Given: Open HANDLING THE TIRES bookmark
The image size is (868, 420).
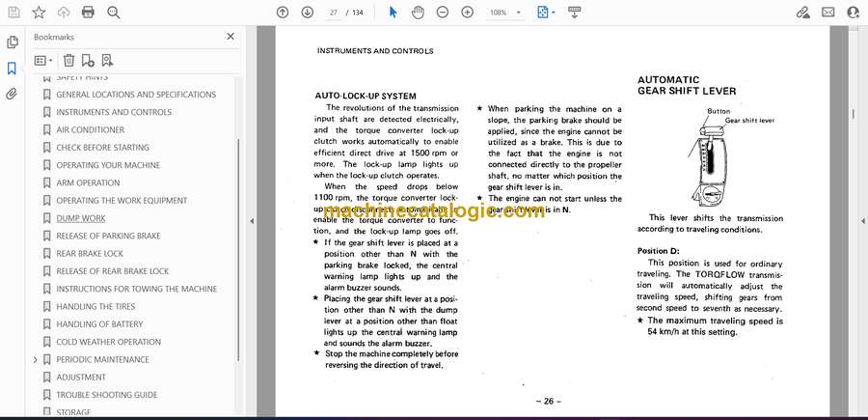Looking at the screenshot, I should point(95,306).
